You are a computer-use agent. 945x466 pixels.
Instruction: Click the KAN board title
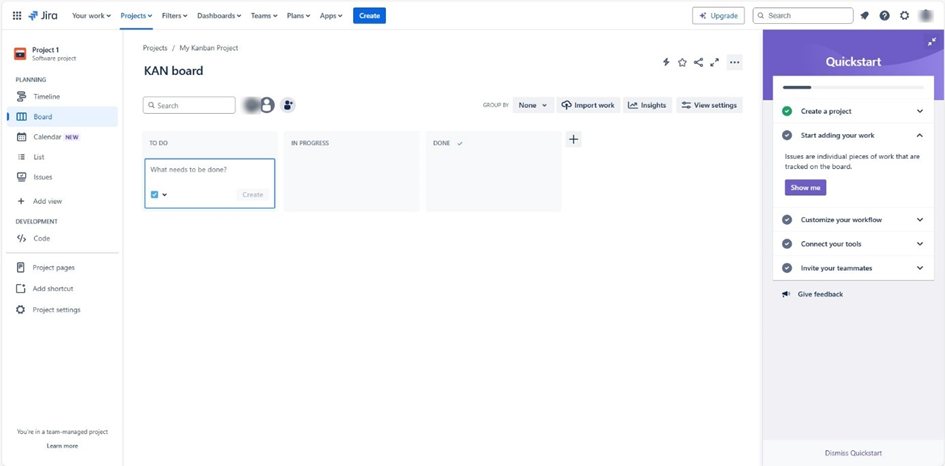point(174,71)
